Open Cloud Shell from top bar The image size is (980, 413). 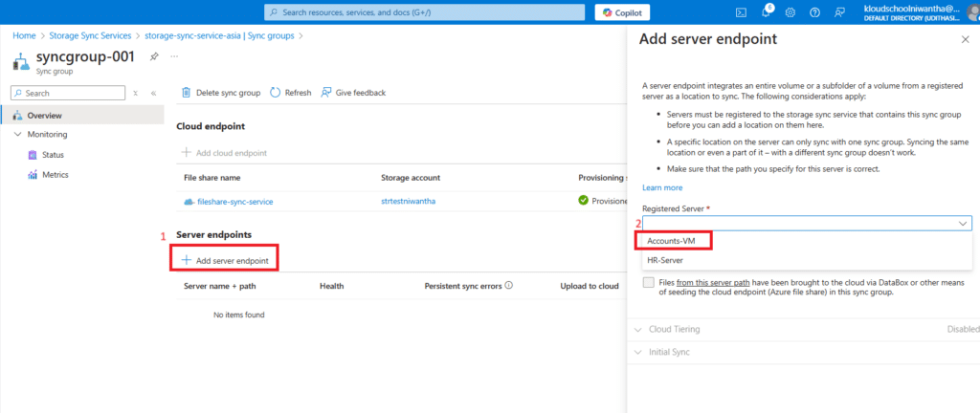pos(741,12)
